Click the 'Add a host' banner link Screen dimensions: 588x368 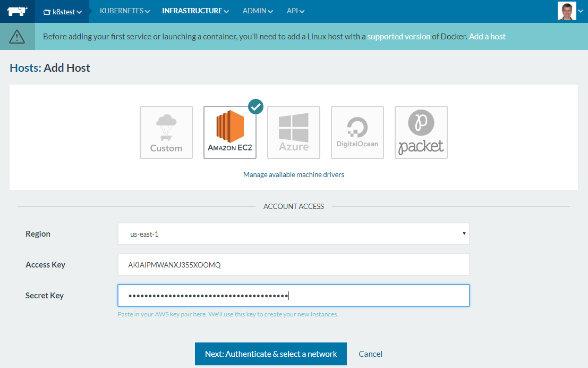point(487,36)
